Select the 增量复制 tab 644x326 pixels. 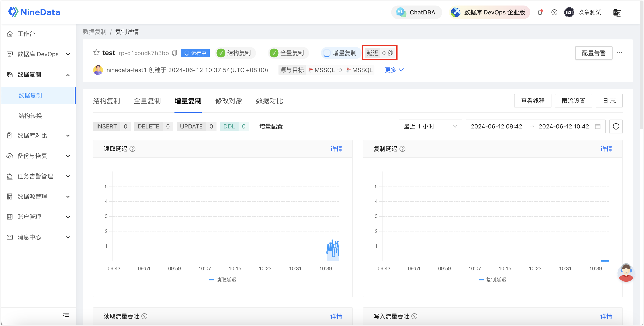tap(188, 101)
